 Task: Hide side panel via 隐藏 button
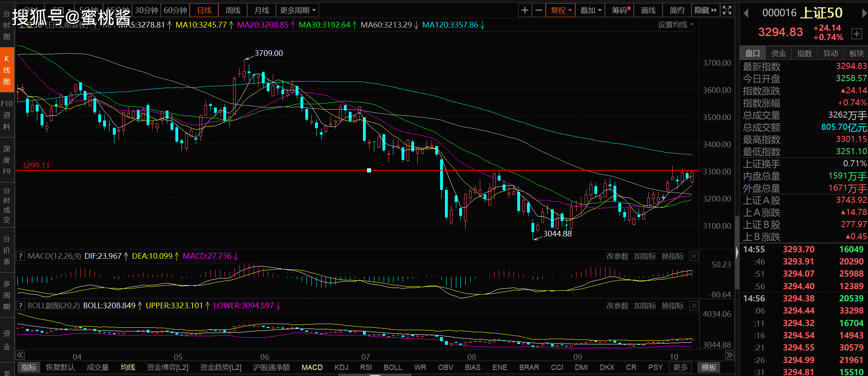[706, 10]
